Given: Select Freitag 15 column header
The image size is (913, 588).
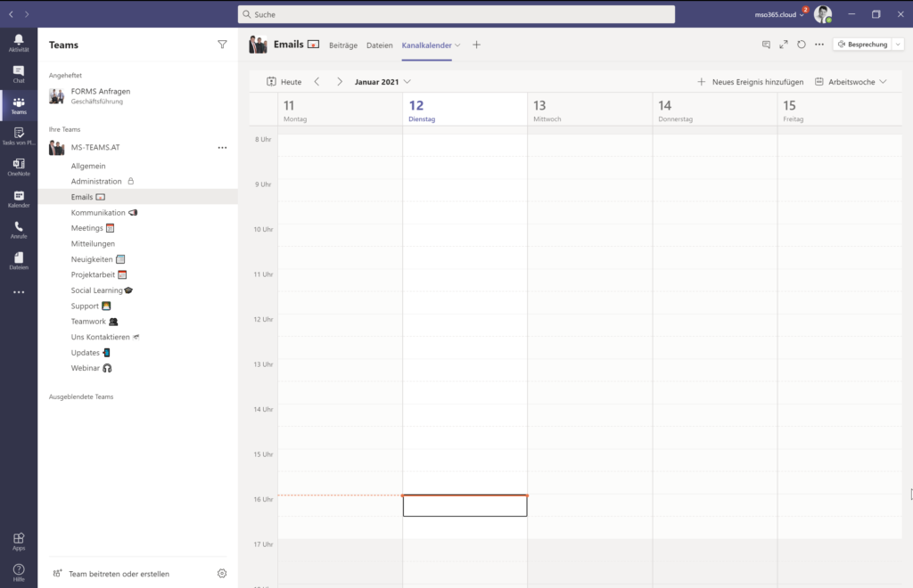Looking at the screenshot, I should click(840, 110).
